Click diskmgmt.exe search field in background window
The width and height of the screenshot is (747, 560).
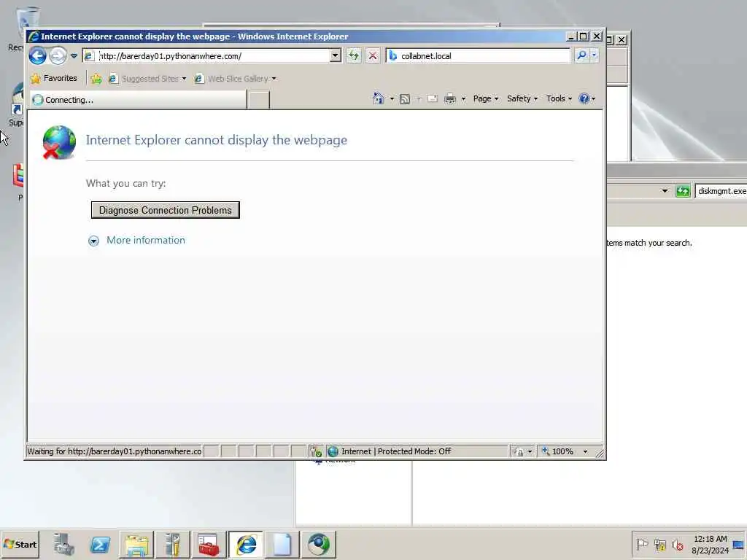click(x=721, y=191)
